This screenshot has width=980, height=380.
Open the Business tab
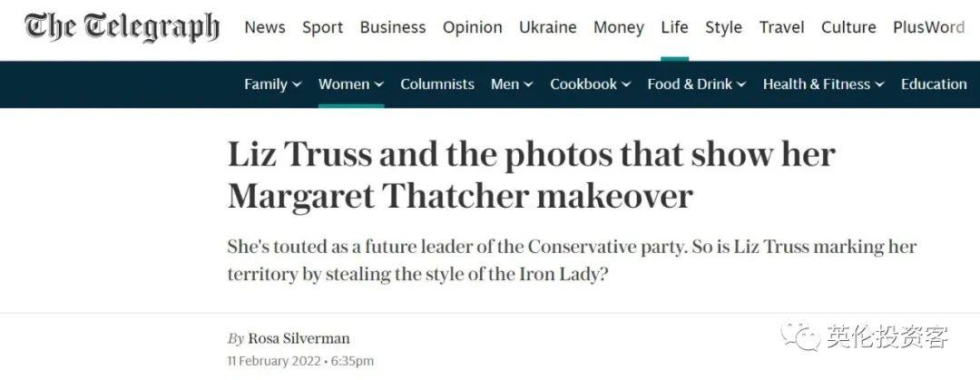tap(393, 27)
